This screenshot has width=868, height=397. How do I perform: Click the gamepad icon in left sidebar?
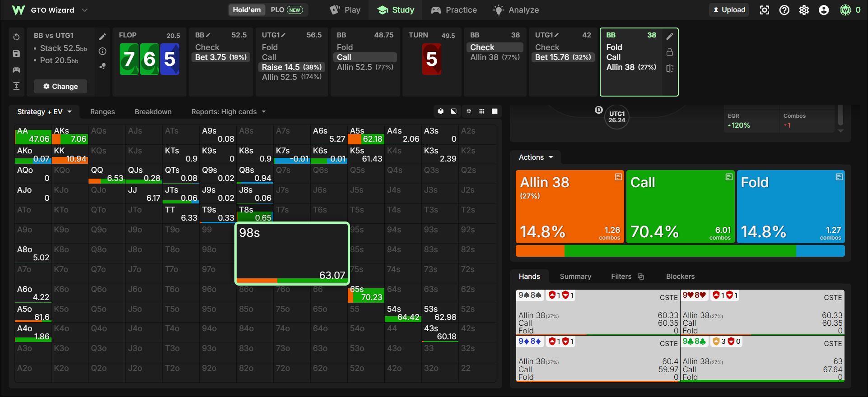tap(16, 70)
